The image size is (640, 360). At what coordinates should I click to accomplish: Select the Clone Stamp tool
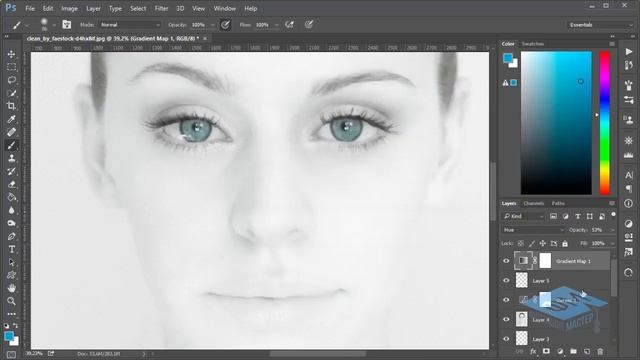(11, 158)
